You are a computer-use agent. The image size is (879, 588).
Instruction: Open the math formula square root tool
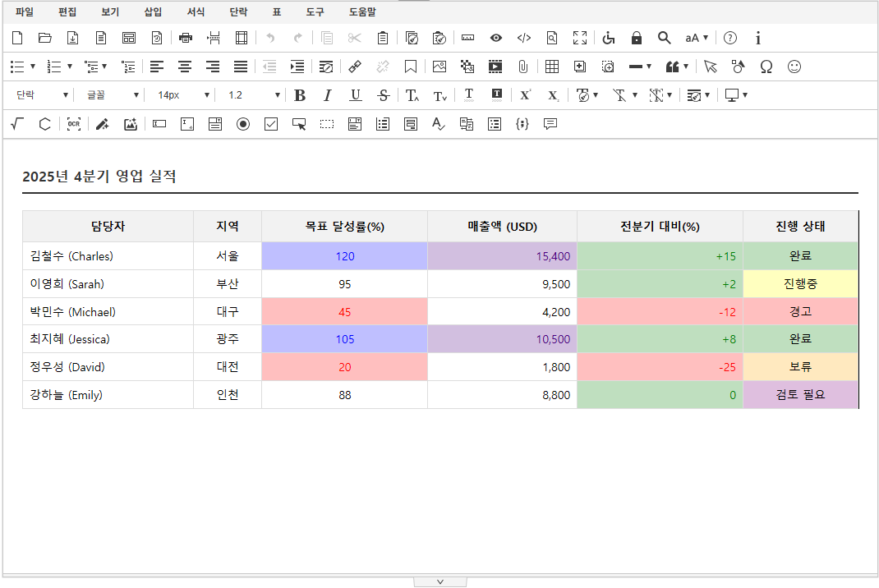pos(17,124)
